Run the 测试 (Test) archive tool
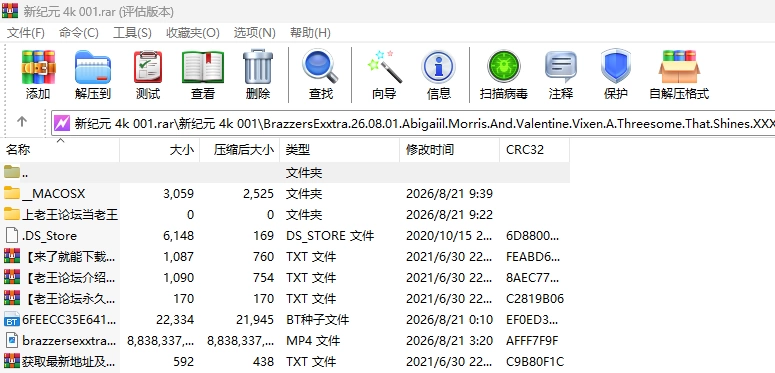 point(148,74)
